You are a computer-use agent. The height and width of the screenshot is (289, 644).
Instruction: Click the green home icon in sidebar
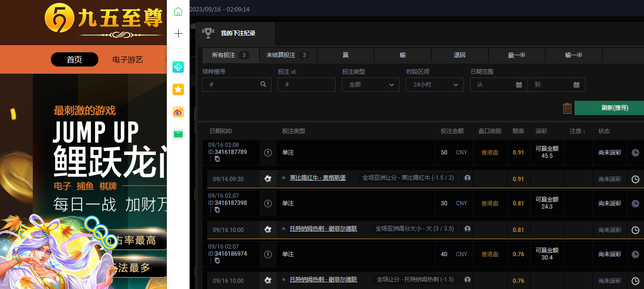pos(178,12)
